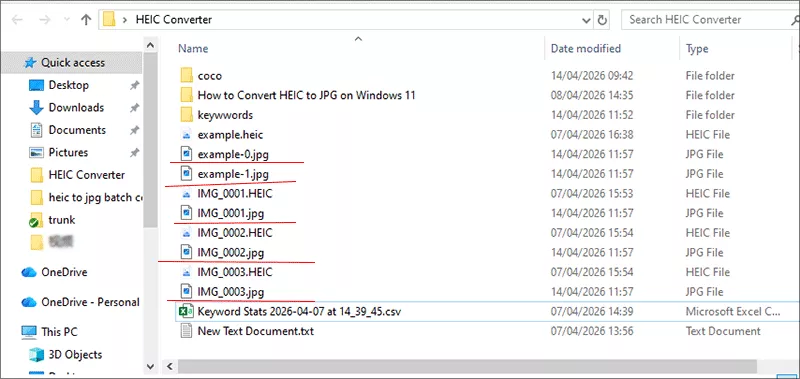Open Pictures in navigation pane
Screen dimensions: 800x379
click(x=68, y=153)
